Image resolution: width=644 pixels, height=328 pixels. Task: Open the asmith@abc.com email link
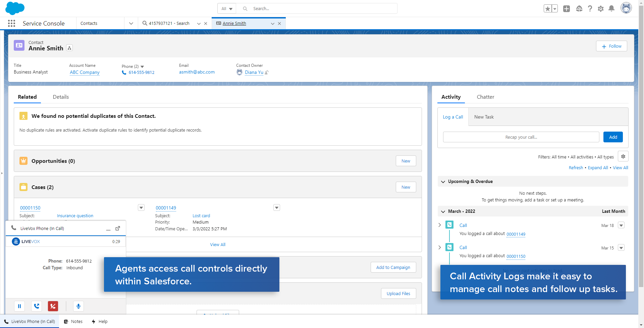click(197, 72)
